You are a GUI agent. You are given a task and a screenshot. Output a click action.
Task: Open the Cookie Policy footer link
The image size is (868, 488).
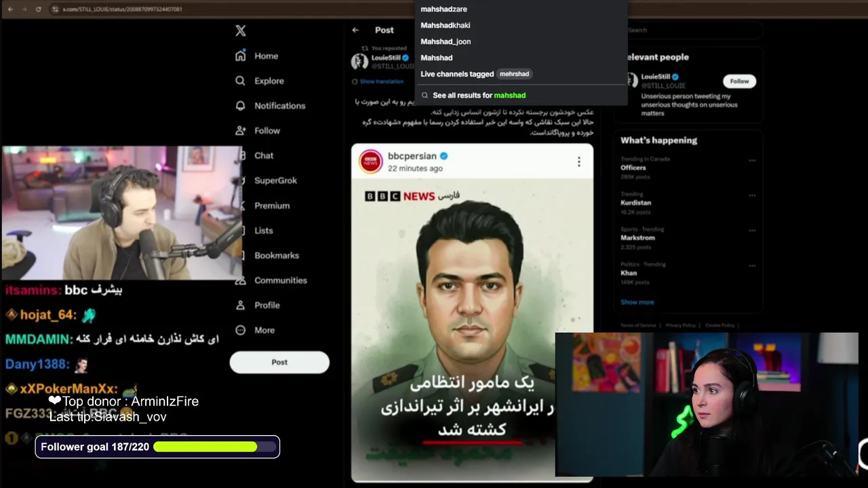click(719, 325)
